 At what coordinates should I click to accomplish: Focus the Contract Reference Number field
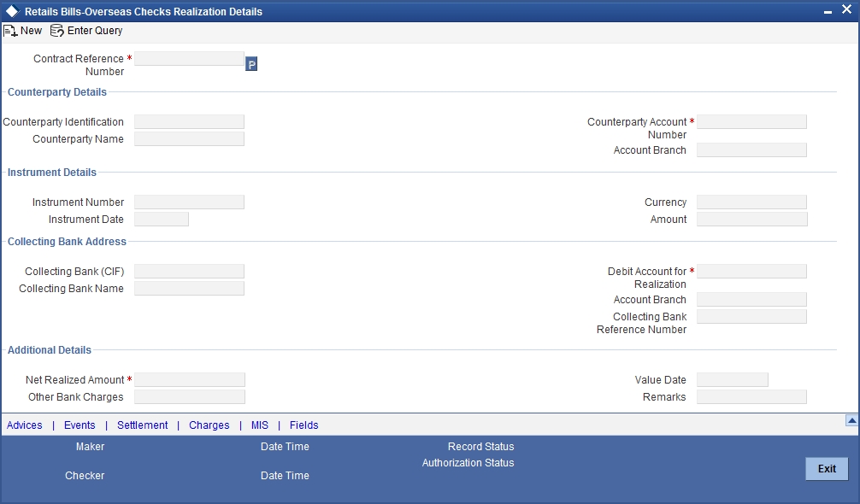coord(189,59)
